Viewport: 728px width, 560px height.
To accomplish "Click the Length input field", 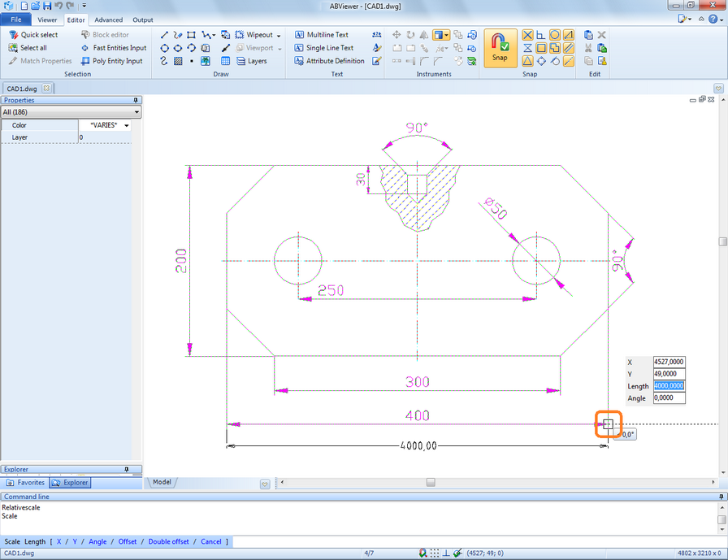I will tap(669, 386).
